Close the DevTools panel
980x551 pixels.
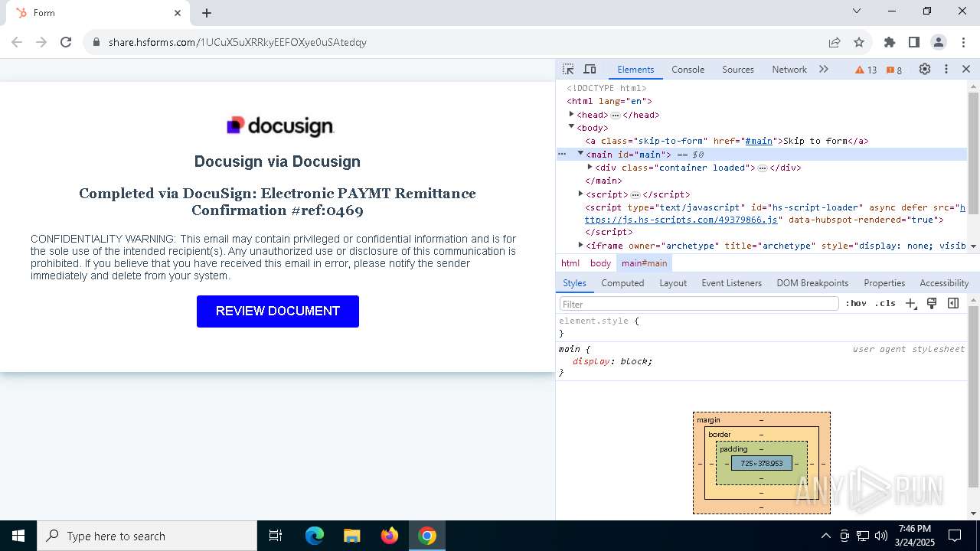(966, 69)
